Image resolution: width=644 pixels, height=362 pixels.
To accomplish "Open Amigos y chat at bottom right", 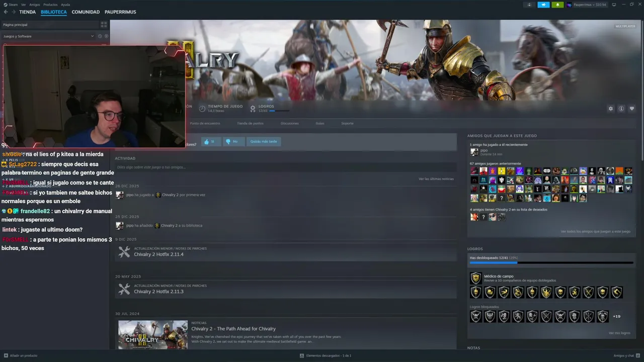I will click(x=626, y=355).
